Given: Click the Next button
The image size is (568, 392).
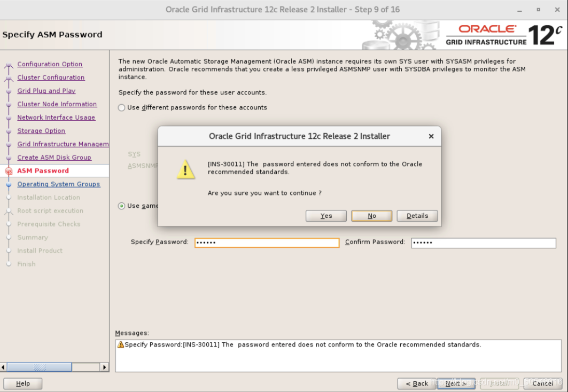Looking at the screenshot, I should 456,383.
